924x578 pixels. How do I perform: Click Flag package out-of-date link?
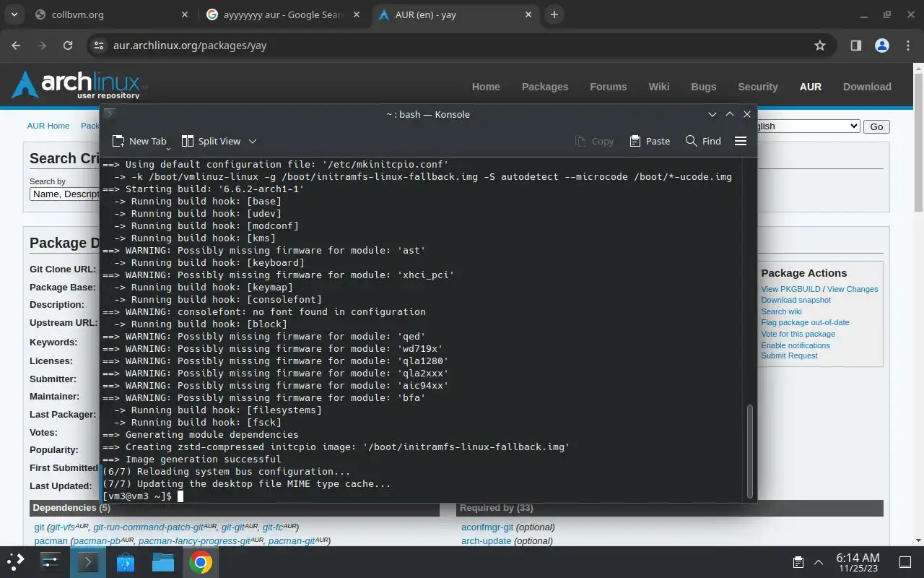coord(805,322)
